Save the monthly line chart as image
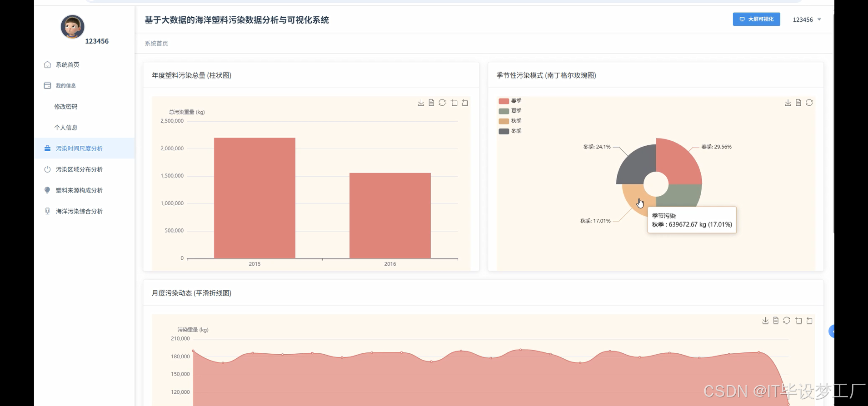The image size is (868, 406). 765,321
